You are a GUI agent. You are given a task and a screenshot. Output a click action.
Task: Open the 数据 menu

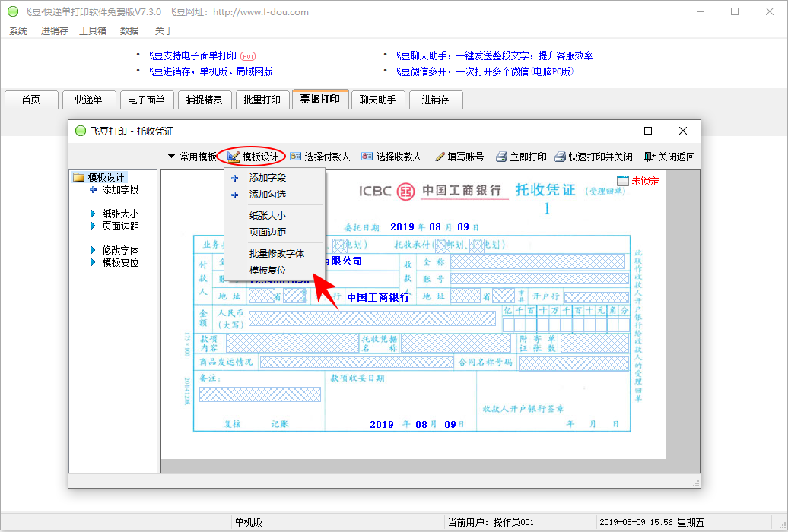pyautogui.click(x=129, y=31)
